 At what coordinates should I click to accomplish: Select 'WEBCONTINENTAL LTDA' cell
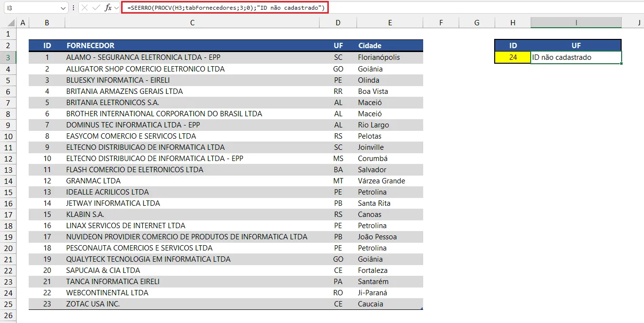pos(193,292)
